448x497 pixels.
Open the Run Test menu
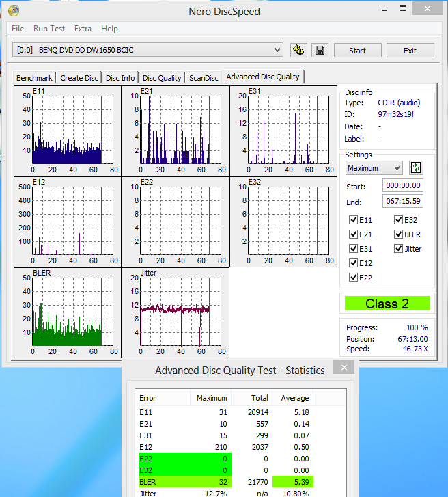point(49,29)
